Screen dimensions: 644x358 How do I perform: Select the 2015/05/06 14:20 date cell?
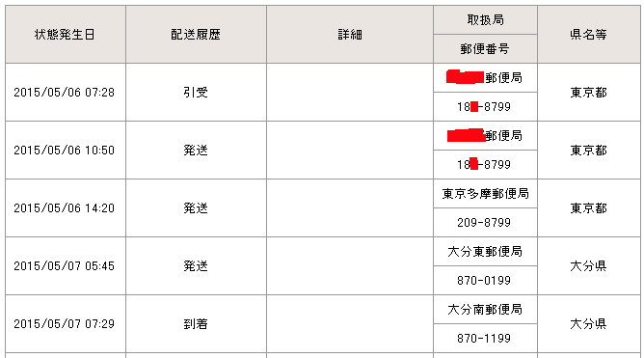[66, 208]
